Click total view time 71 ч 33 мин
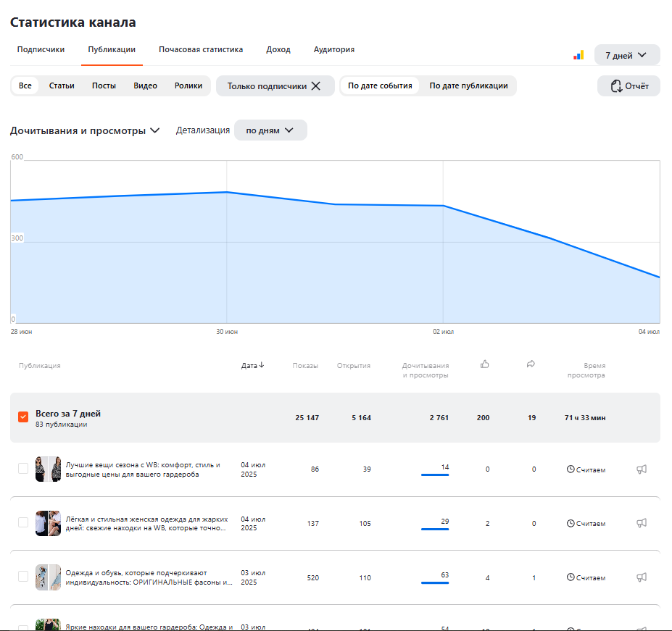The height and width of the screenshot is (631, 672). (x=585, y=418)
